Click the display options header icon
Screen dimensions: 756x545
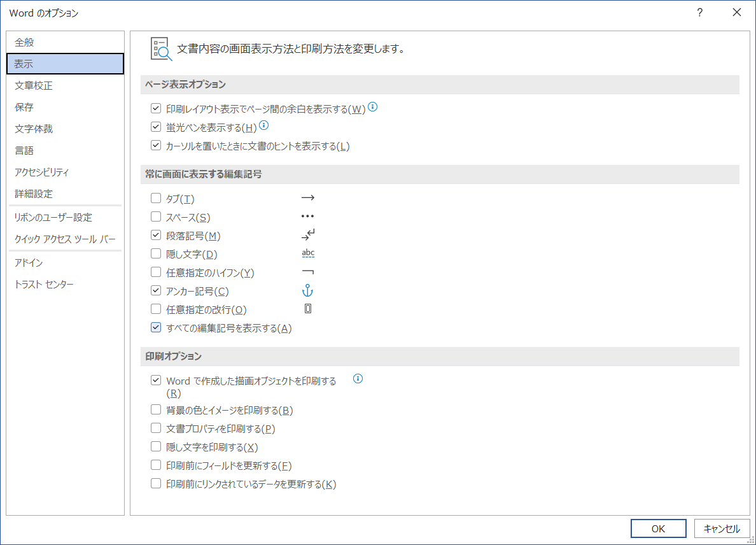[x=161, y=49]
